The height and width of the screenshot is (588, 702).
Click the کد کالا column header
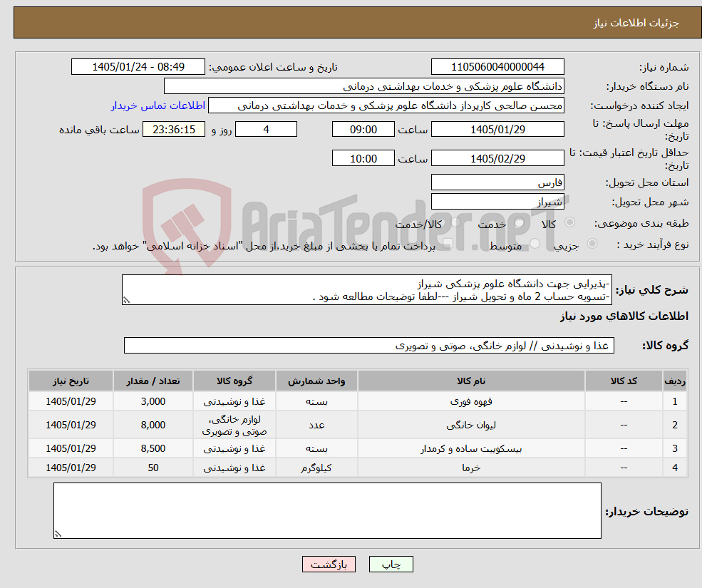point(624,381)
